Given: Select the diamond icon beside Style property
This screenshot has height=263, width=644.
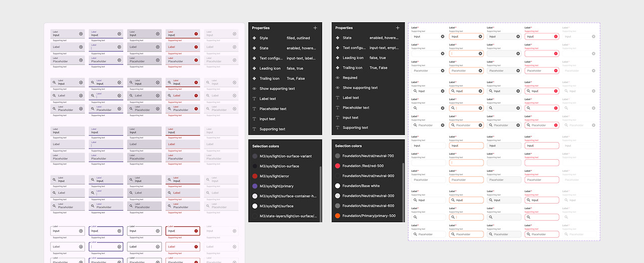Looking at the screenshot, I should click(x=254, y=38).
